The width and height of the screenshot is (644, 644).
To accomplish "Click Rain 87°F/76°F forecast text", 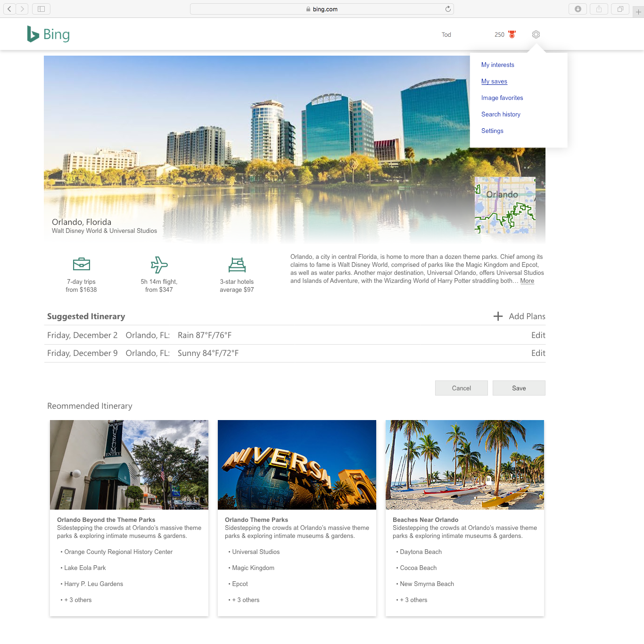I will tap(205, 335).
